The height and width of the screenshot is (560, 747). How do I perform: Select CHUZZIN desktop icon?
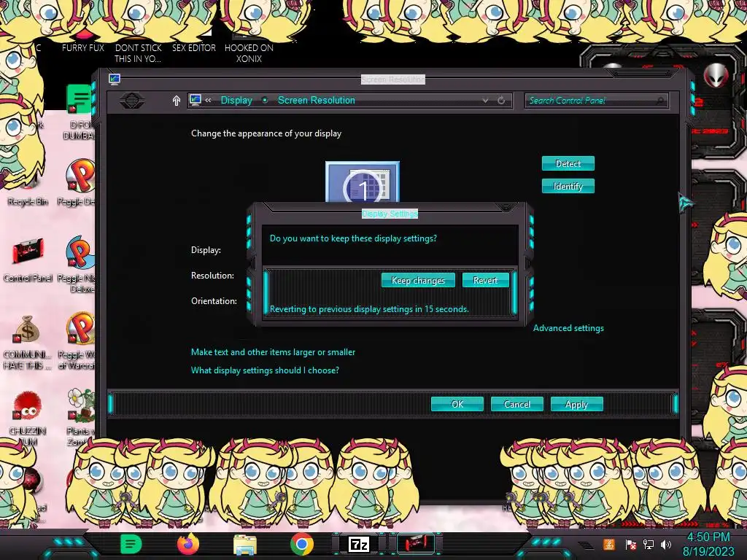tap(28, 418)
